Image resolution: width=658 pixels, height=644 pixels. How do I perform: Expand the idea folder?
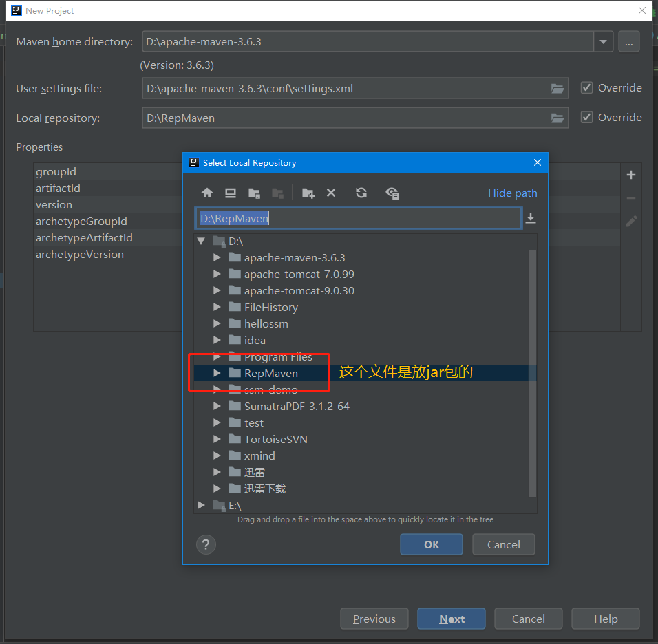pyautogui.click(x=217, y=340)
